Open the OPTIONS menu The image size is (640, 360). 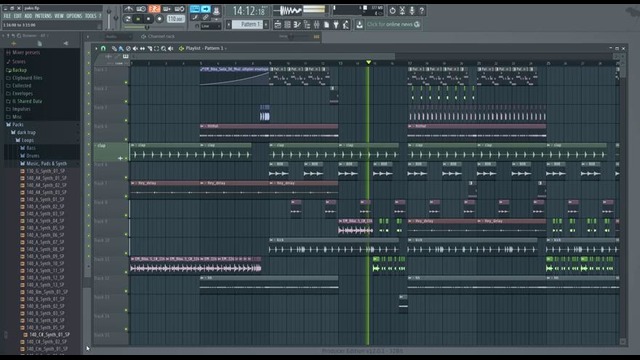[x=74, y=16]
